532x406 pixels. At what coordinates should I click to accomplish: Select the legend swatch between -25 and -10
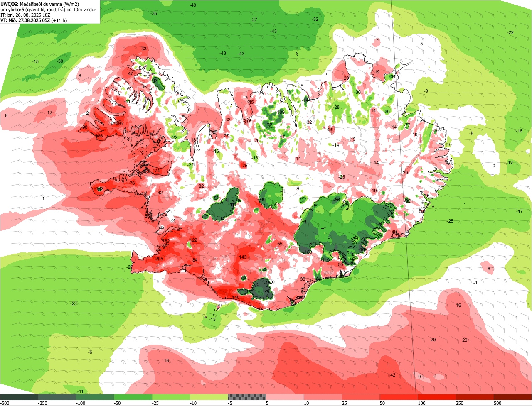pos(171,397)
